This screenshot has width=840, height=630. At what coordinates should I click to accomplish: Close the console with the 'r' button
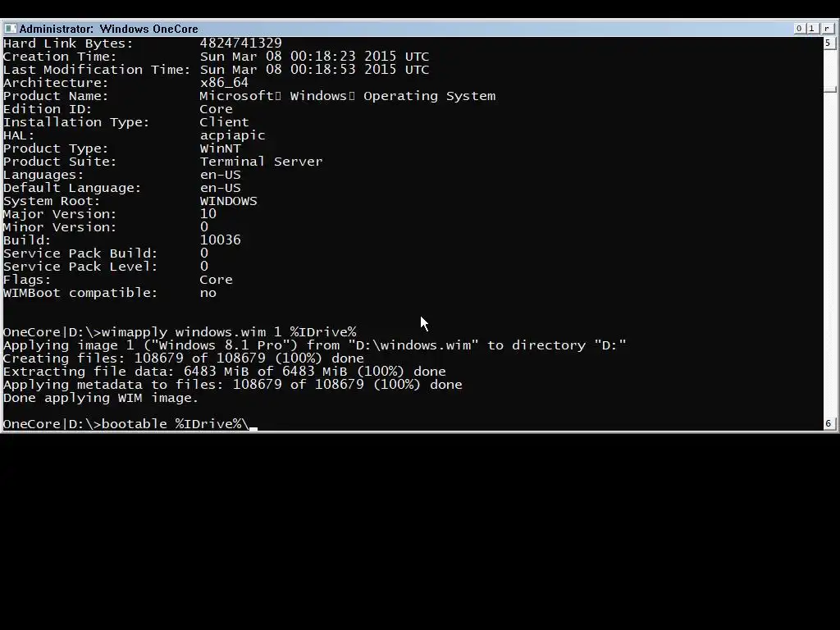(827, 29)
